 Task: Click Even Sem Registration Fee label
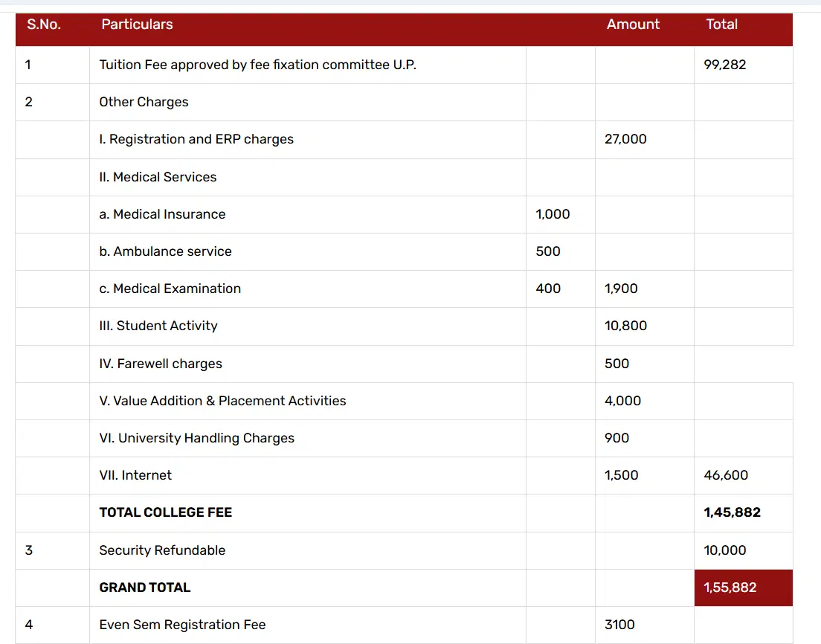point(182,625)
